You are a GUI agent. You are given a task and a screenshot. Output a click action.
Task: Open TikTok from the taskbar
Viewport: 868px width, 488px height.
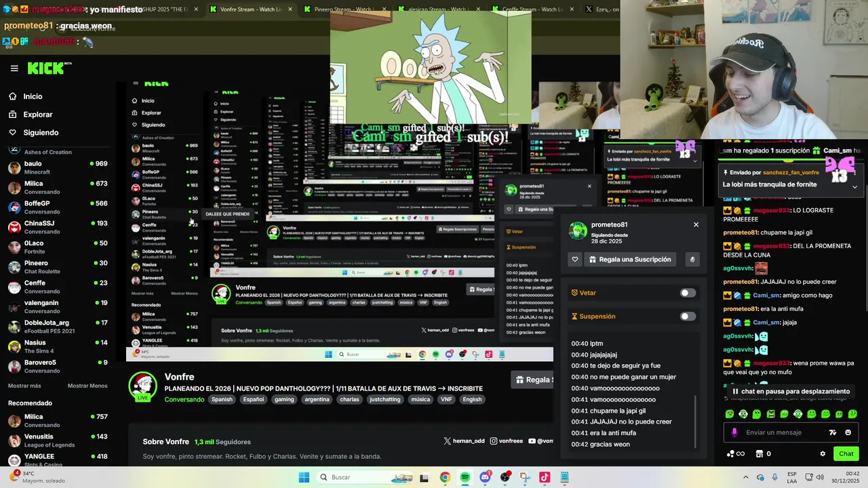coord(545,477)
